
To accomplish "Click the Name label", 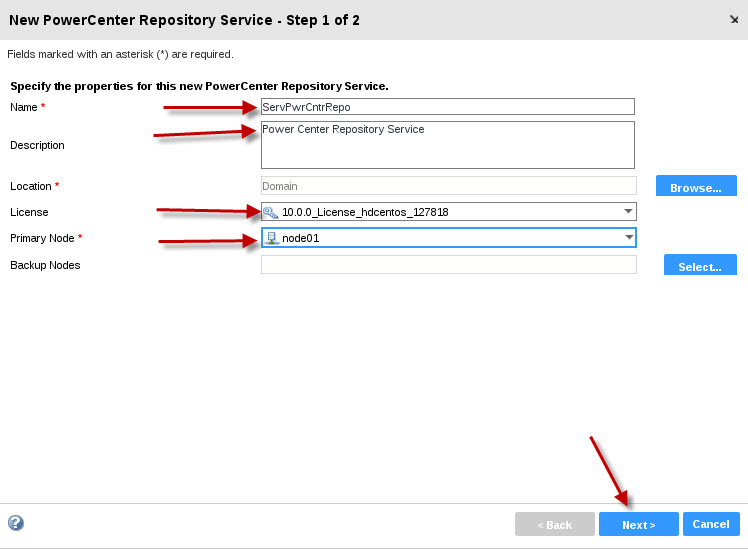I will [23, 107].
